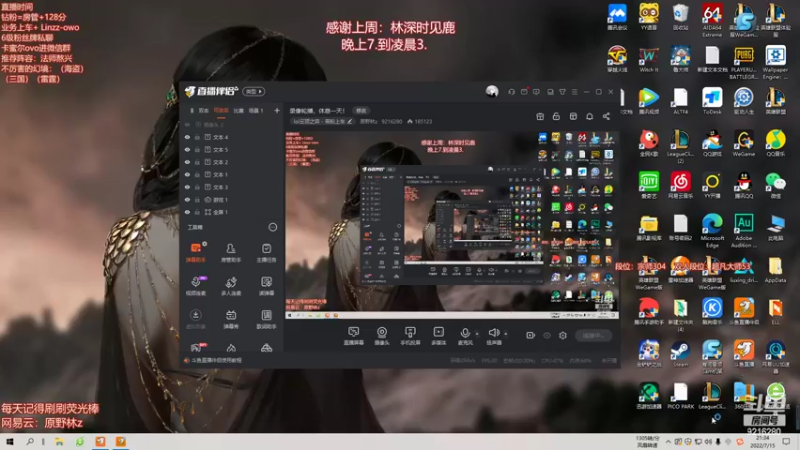Edit the lol云顶之弈 category selector
The height and width of the screenshot is (450, 800).
322,121
